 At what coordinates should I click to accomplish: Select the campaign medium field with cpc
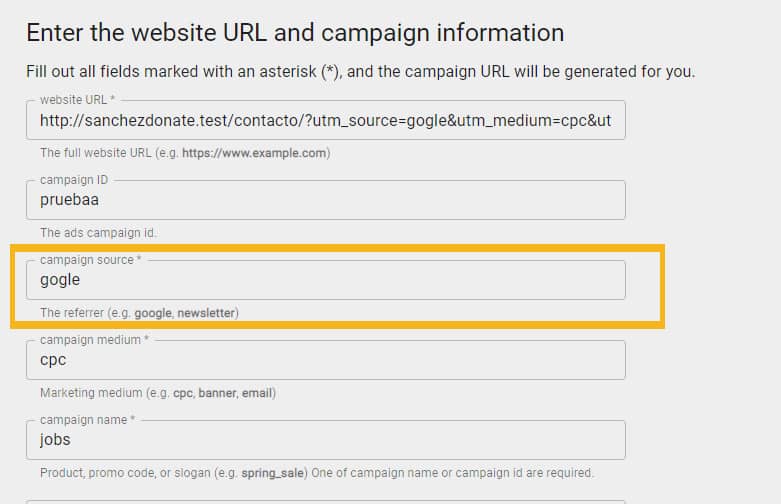click(325, 361)
